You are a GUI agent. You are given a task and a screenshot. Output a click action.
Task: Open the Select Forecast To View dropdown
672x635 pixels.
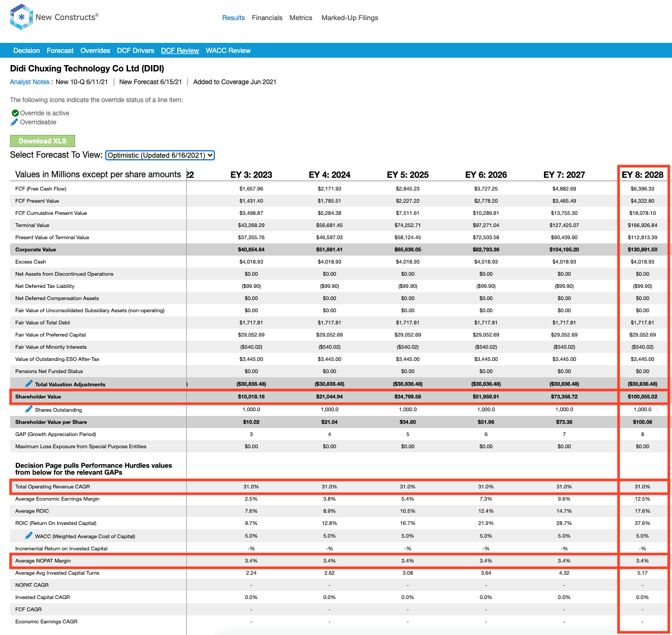click(160, 155)
